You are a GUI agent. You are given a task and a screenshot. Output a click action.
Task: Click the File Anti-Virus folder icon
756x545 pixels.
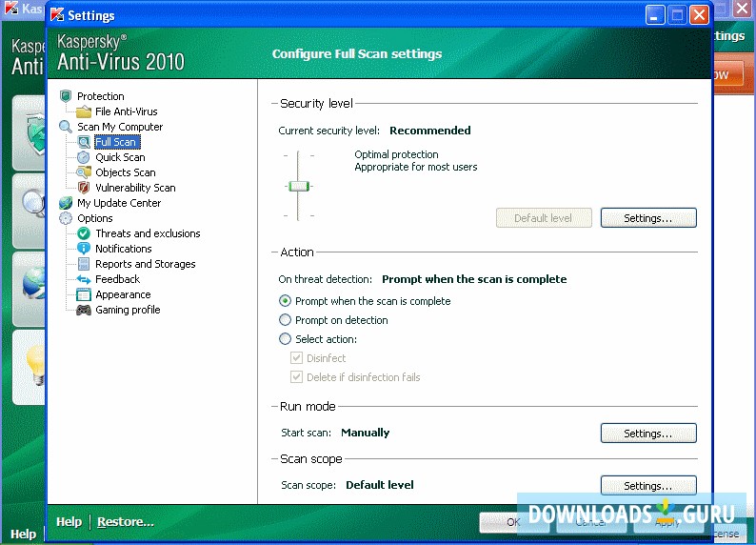click(x=84, y=111)
